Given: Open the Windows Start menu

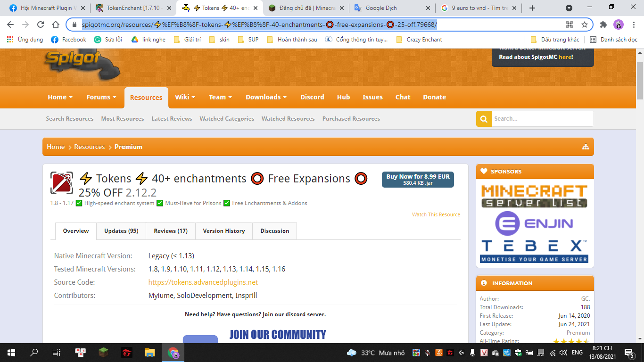Looking at the screenshot, I should pyautogui.click(x=11, y=352).
